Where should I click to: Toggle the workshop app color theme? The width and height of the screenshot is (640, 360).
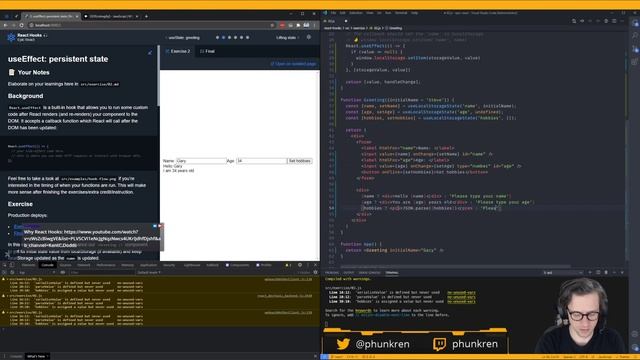[x=309, y=37]
